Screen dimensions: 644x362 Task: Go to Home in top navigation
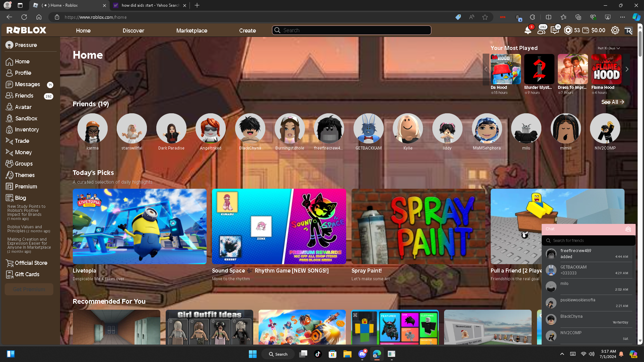[x=83, y=31]
